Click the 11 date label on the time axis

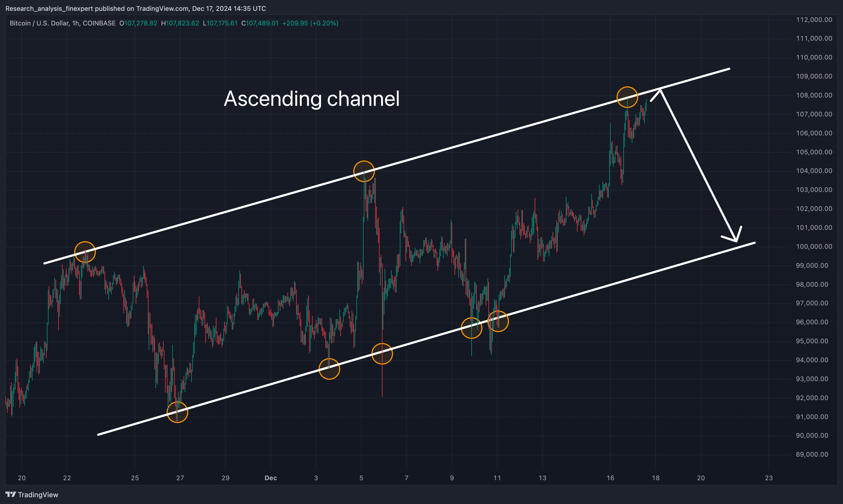point(497,478)
